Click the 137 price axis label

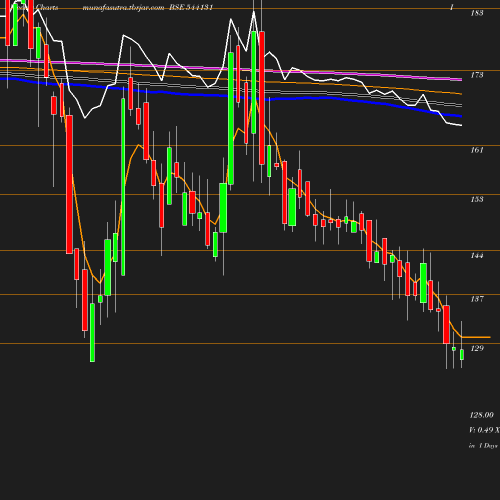(477, 299)
